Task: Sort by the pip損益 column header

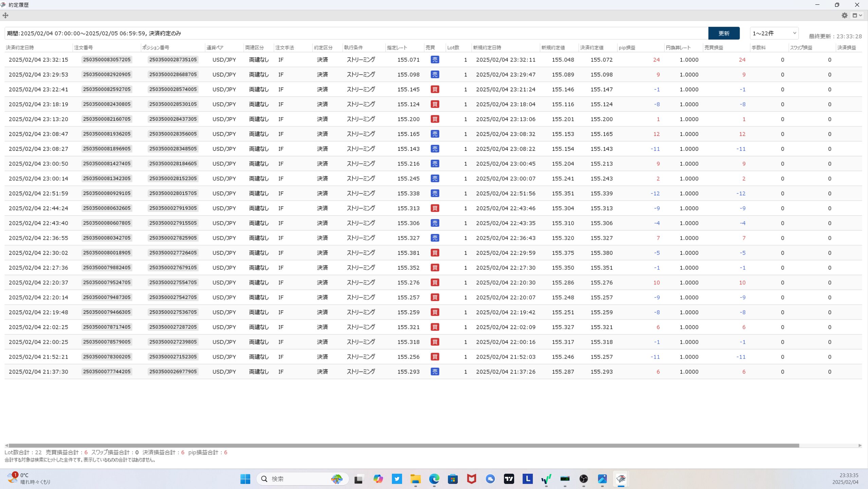Action: 627,48
